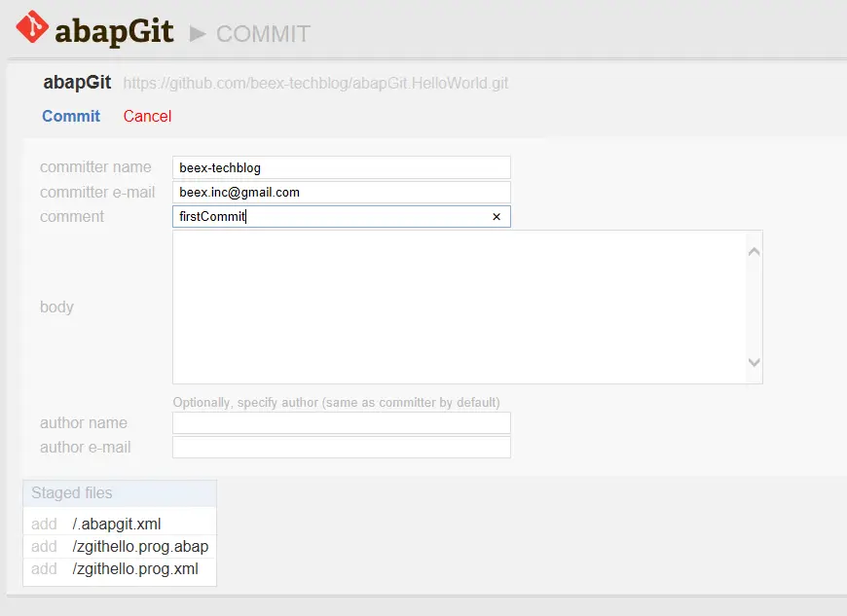Screen dimensions: 847x616
Task: Click the body scrollbar up arrow
Action: click(755, 252)
